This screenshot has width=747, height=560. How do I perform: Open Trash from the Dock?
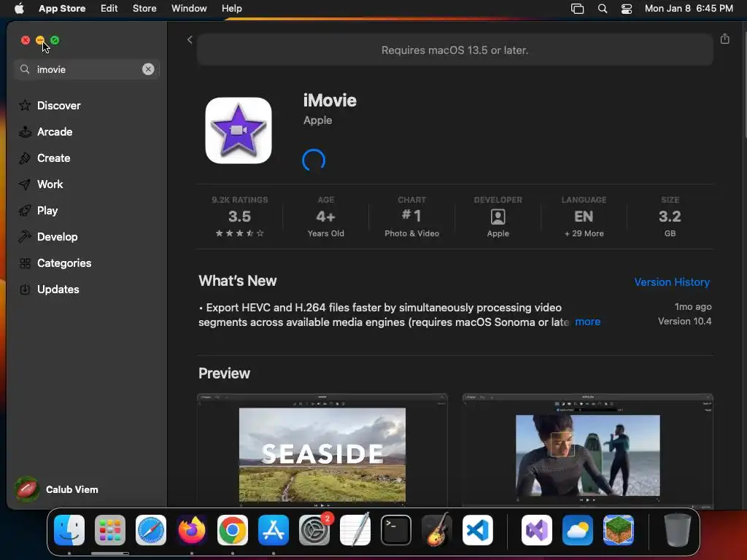point(677,530)
